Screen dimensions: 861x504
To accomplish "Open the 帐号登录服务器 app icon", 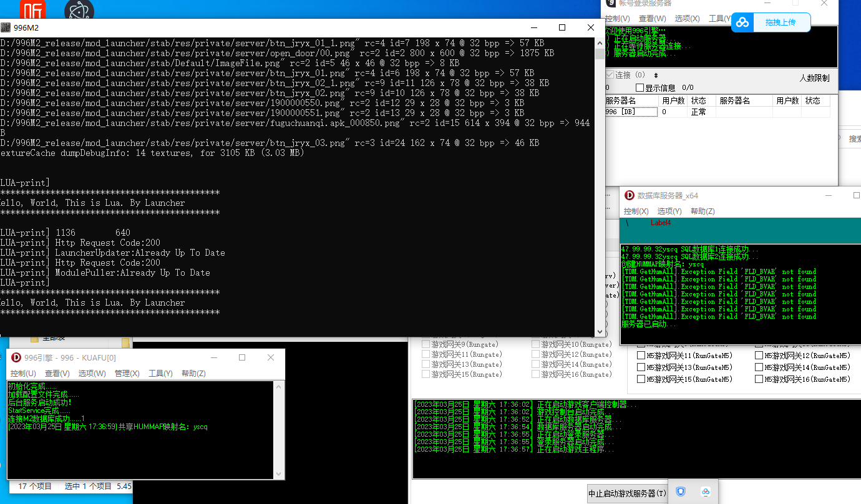I will coord(610,4).
